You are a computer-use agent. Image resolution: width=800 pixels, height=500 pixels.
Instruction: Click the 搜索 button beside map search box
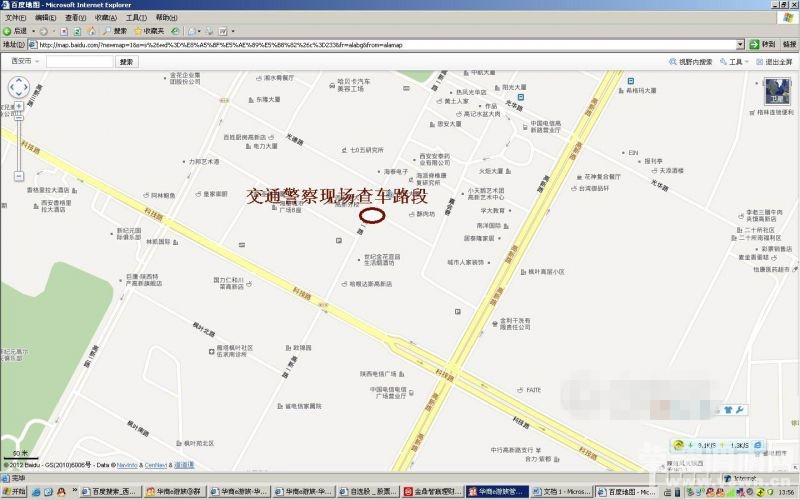[x=127, y=62]
